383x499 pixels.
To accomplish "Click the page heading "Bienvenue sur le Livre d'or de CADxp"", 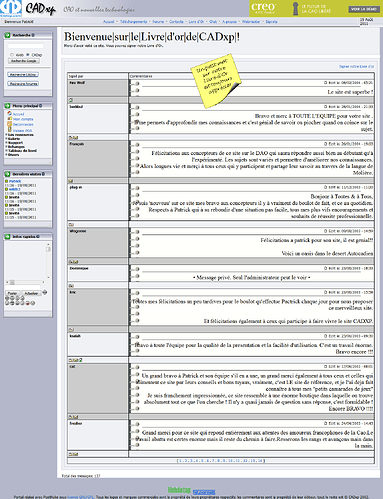I will point(152,36).
